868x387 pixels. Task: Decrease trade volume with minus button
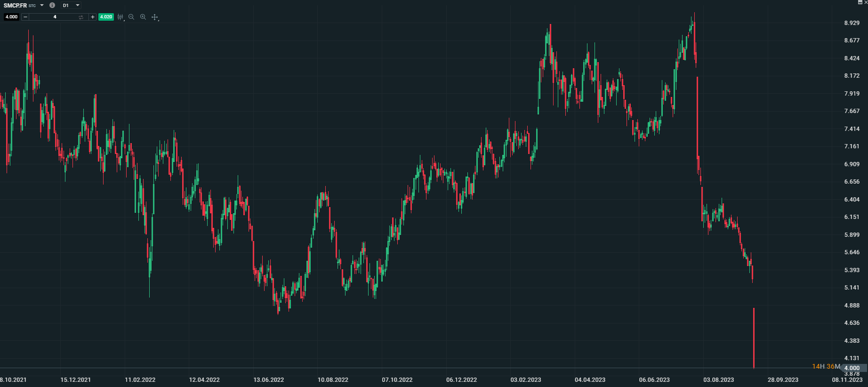(x=25, y=17)
